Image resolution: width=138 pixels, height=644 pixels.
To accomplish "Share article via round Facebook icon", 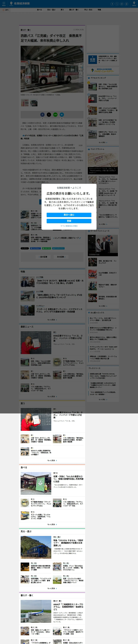I will [x=42, y=115].
